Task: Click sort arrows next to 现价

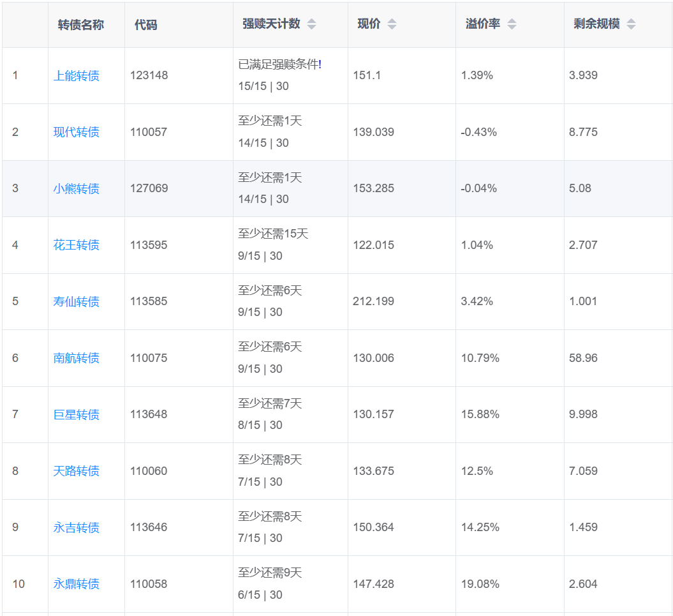Action: (392, 24)
